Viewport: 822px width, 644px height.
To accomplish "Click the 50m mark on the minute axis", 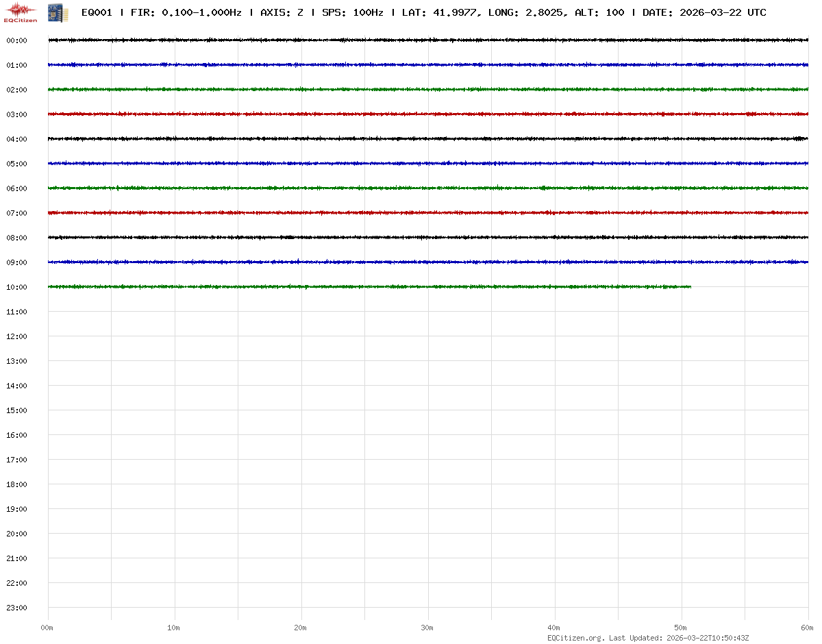I will [681, 628].
